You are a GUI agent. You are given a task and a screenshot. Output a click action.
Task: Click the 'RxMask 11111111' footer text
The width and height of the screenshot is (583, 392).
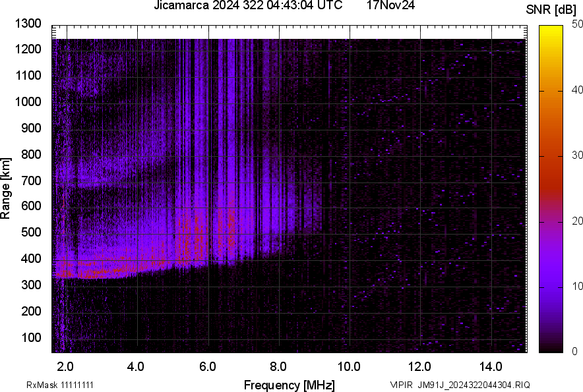pyautogui.click(x=60, y=385)
